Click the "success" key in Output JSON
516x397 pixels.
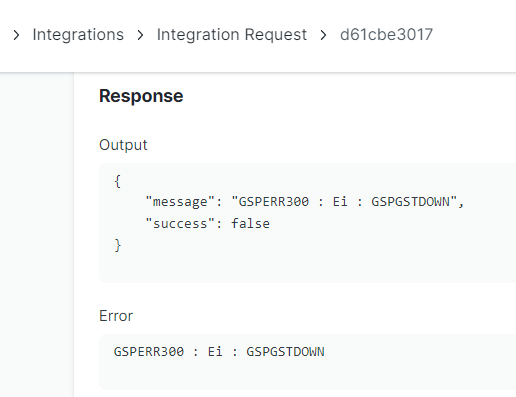click(180, 224)
